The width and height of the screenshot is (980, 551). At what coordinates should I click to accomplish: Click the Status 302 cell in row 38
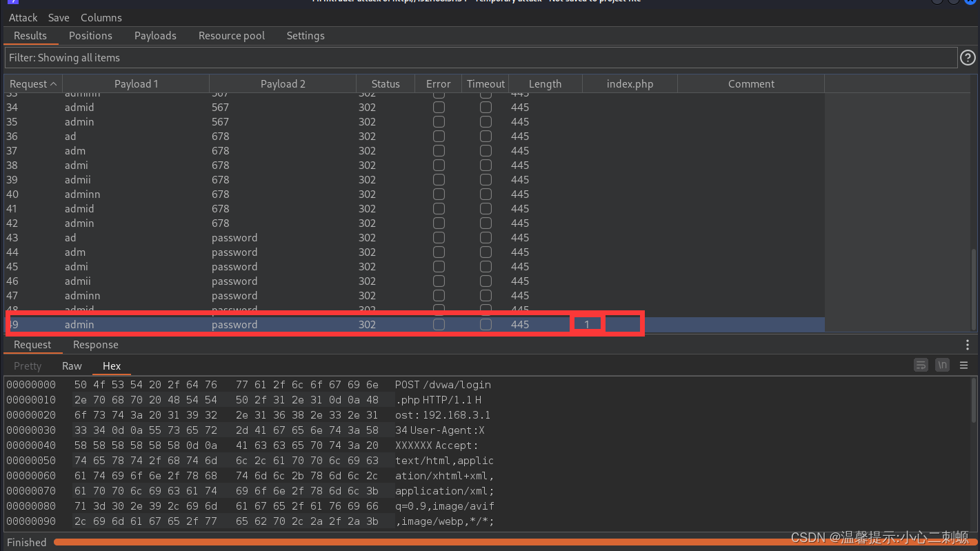coord(367,166)
